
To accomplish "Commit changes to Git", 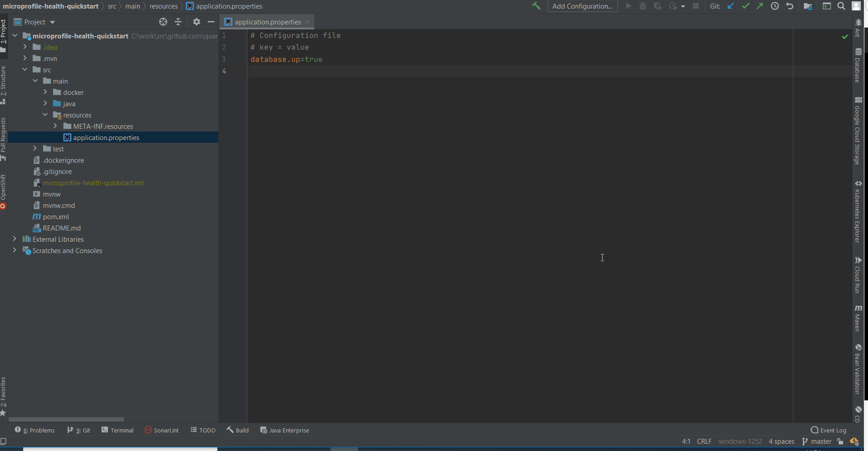I will (745, 6).
